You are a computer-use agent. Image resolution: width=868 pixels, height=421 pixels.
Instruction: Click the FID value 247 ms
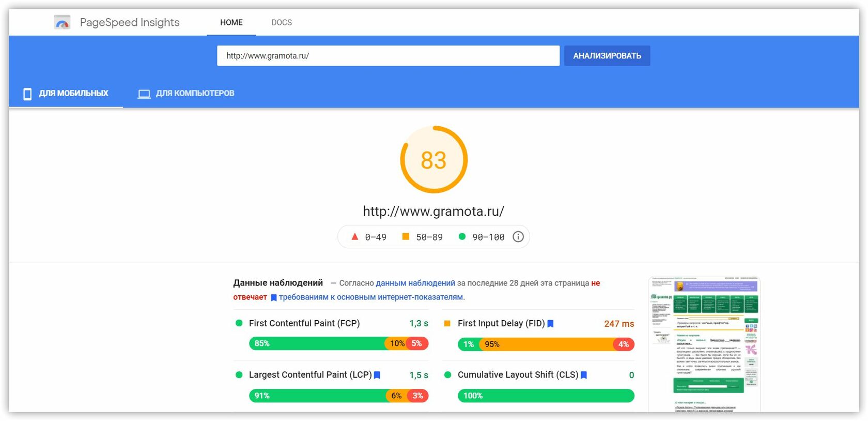(x=619, y=323)
